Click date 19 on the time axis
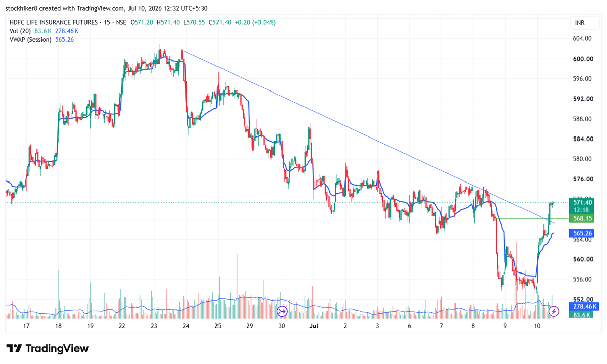 pyautogui.click(x=90, y=326)
